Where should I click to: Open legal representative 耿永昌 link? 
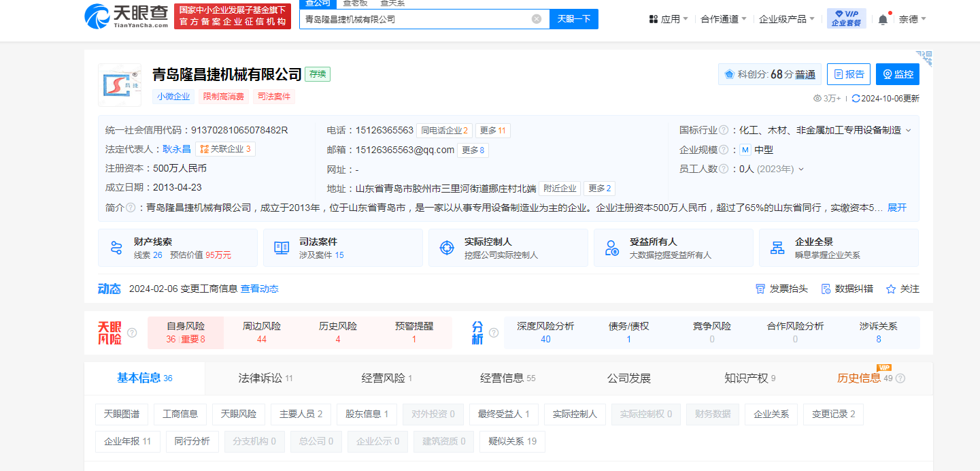176,149
